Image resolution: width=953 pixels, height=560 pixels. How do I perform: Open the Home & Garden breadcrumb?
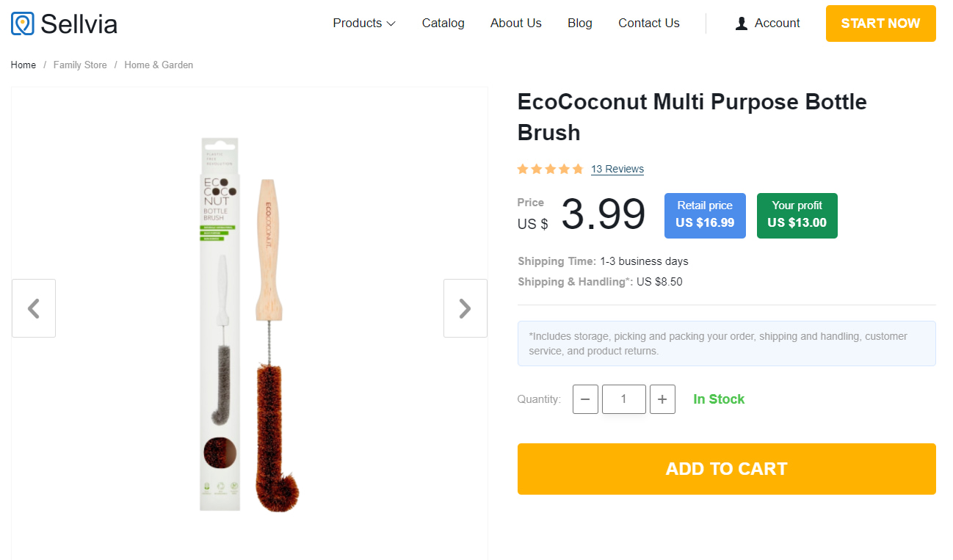(159, 65)
